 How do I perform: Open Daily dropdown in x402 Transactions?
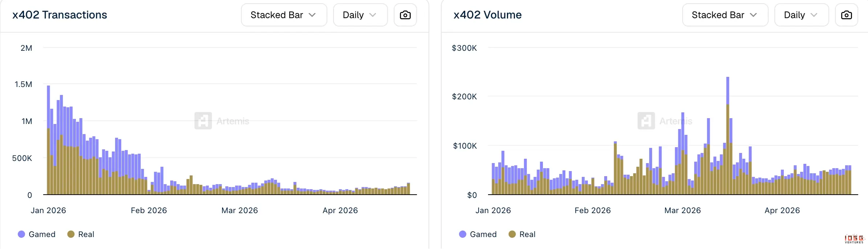tap(360, 15)
